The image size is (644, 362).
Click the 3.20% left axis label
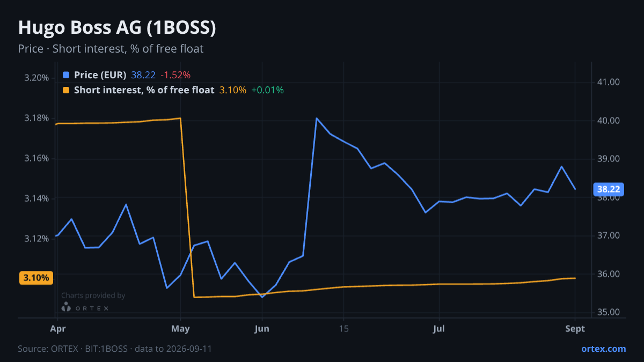(x=37, y=78)
